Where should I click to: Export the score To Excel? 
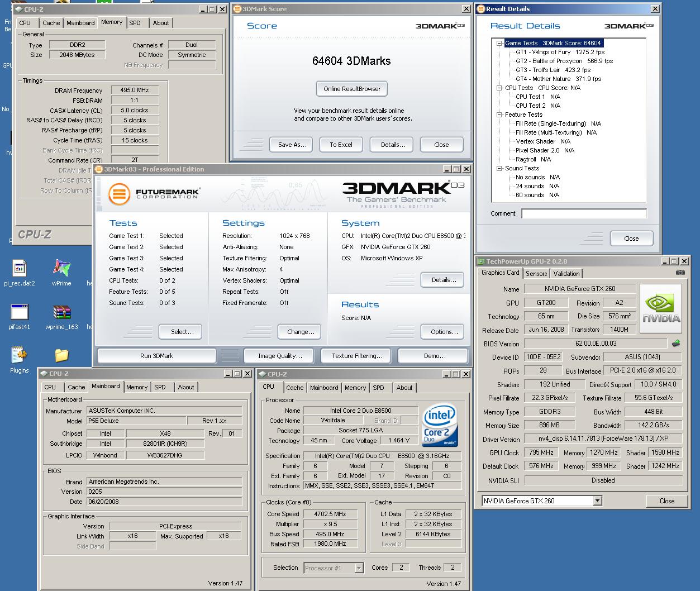[x=341, y=145]
